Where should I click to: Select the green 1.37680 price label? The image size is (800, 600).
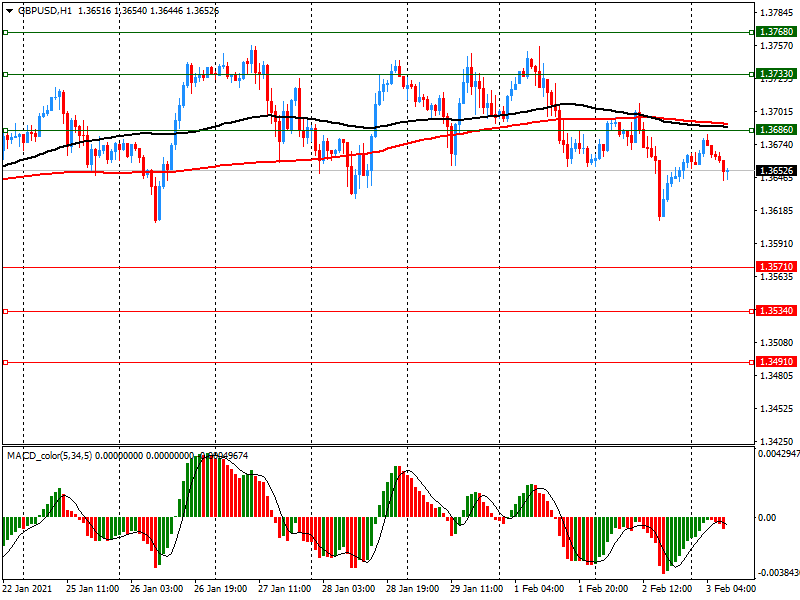click(x=776, y=32)
